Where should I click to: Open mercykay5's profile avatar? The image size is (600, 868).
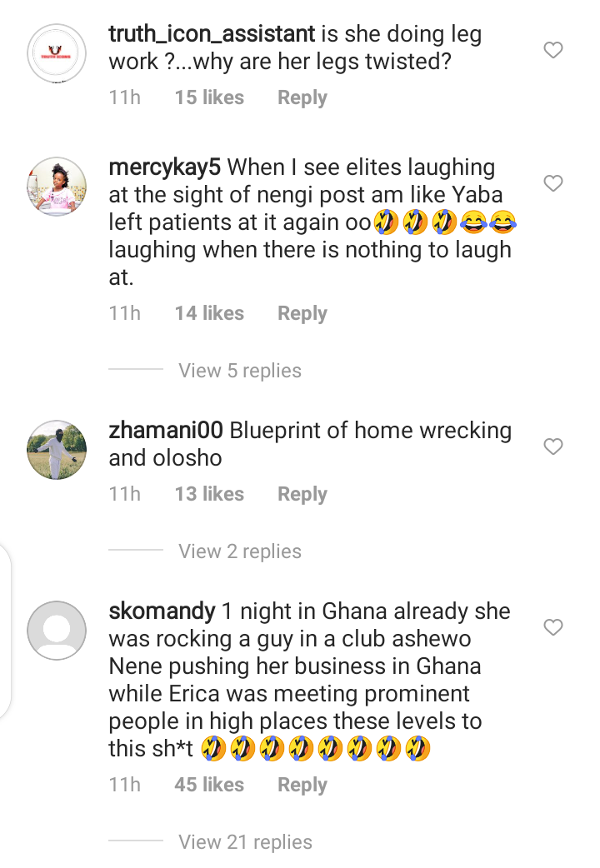tap(57, 186)
